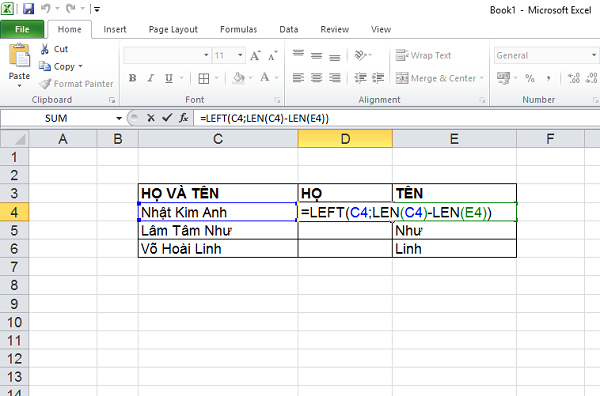Click Increase Indent icon
This screenshot has height=396, width=600.
click(378, 78)
